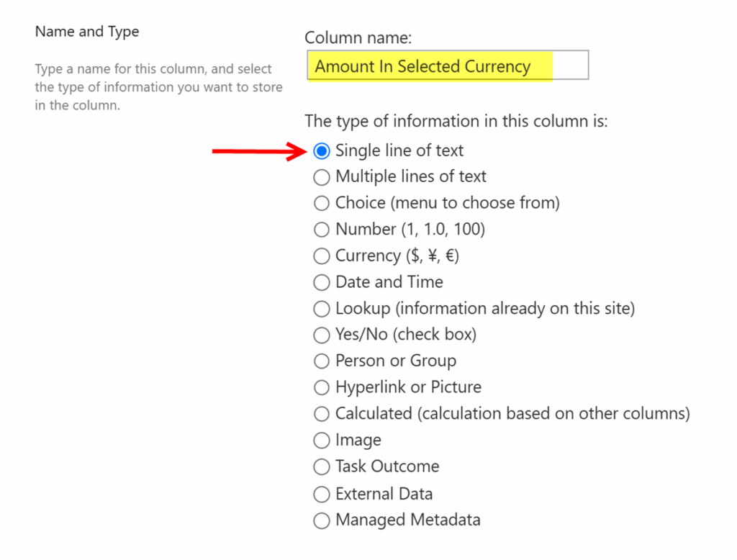This screenshot has height=560, width=737.
Task: Click the 'Single line of text' label
Action: click(399, 151)
